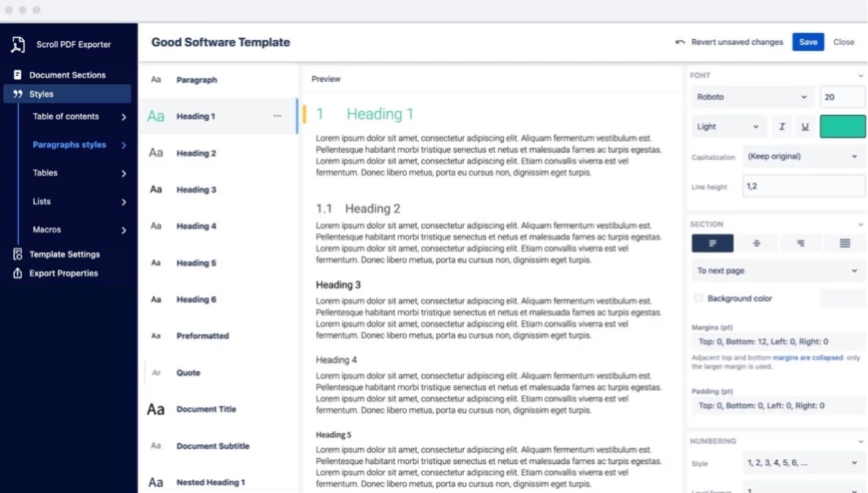Follow the margins are collapsed link
Image resolution: width=868 pixels, height=493 pixels.
[x=808, y=358]
